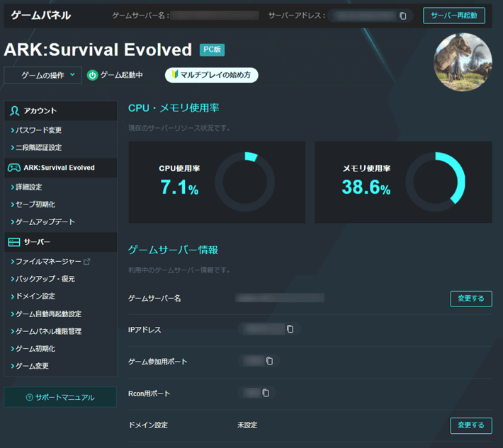Click the blurred IP address field
The image size is (503, 448).
coord(264,329)
